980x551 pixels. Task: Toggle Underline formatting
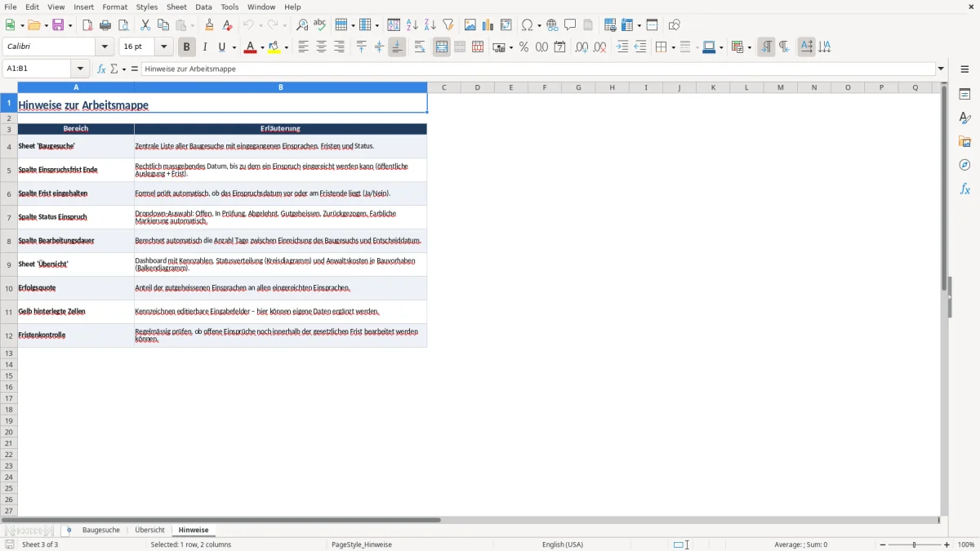pos(221,47)
